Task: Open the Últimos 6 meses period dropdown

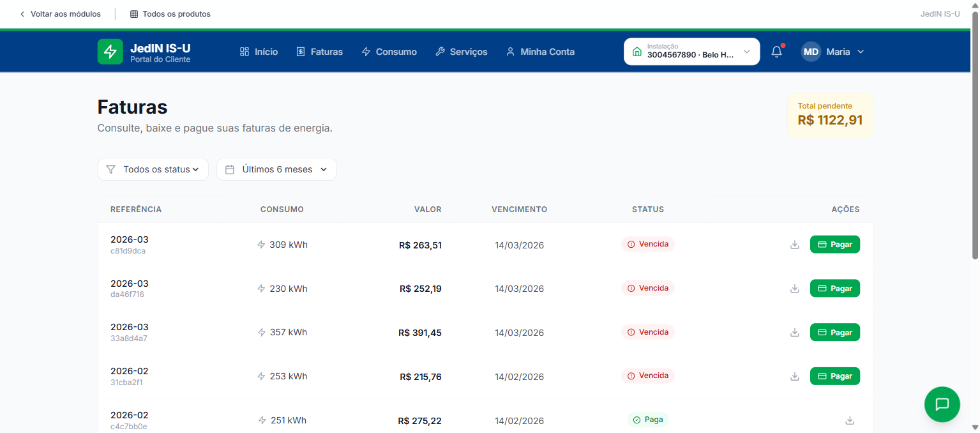Action: click(x=276, y=169)
